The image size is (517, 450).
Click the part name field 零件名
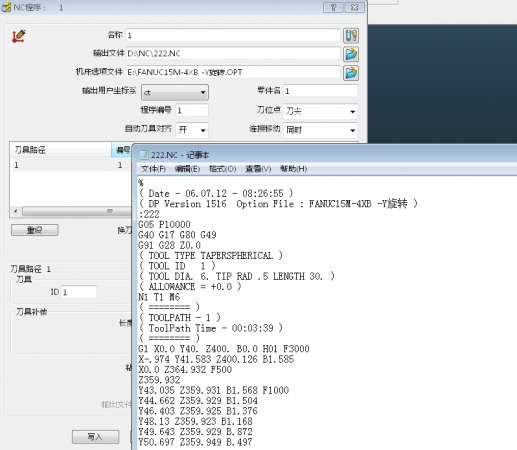(x=321, y=91)
